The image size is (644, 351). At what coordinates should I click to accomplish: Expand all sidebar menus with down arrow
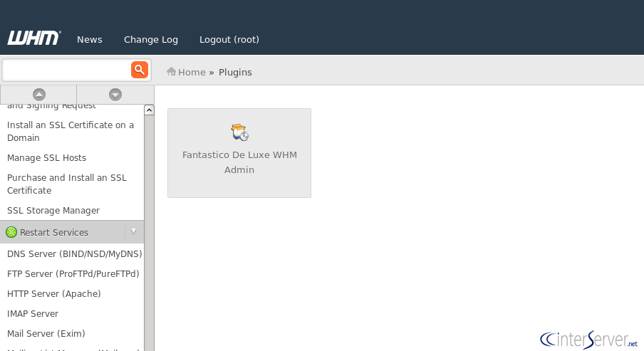(x=115, y=95)
